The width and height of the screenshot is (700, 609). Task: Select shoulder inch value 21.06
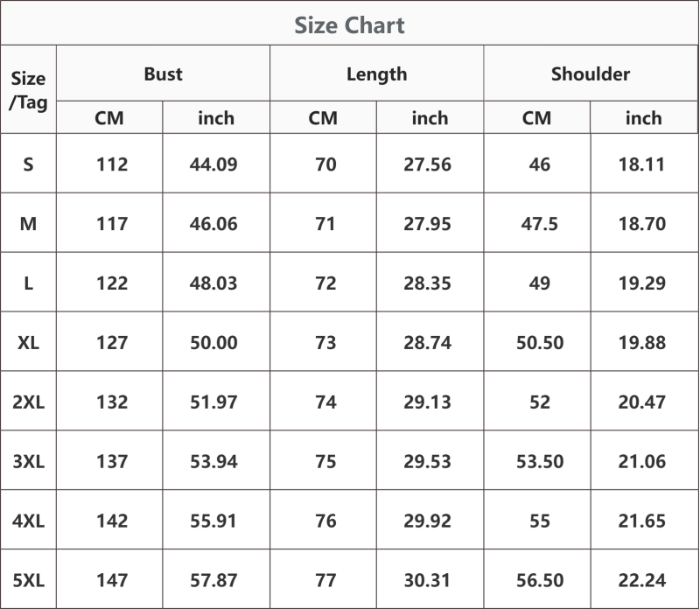641,461
